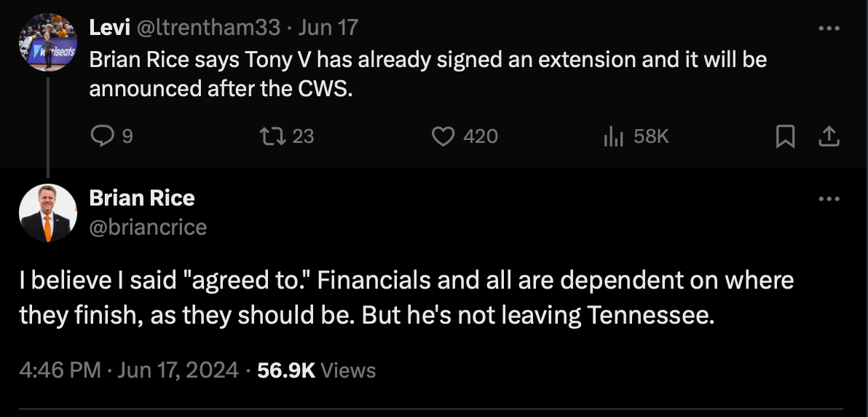The width and height of the screenshot is (868, 417).
Task: Like Levi's tweet with the heart icon
Action: 443,136
